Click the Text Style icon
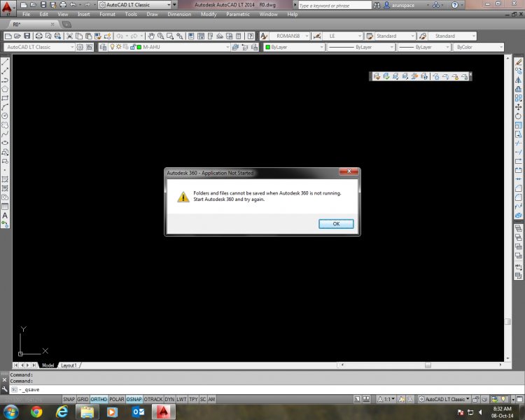525x420 pixels. 264,36
